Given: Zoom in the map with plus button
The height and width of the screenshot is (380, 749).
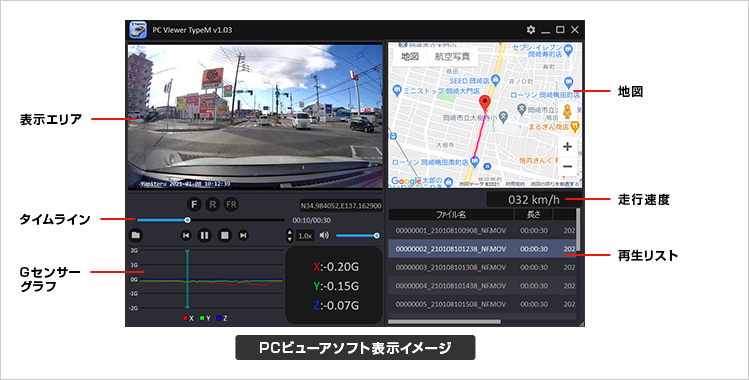Looking at the screenshot, I should 567,147.
